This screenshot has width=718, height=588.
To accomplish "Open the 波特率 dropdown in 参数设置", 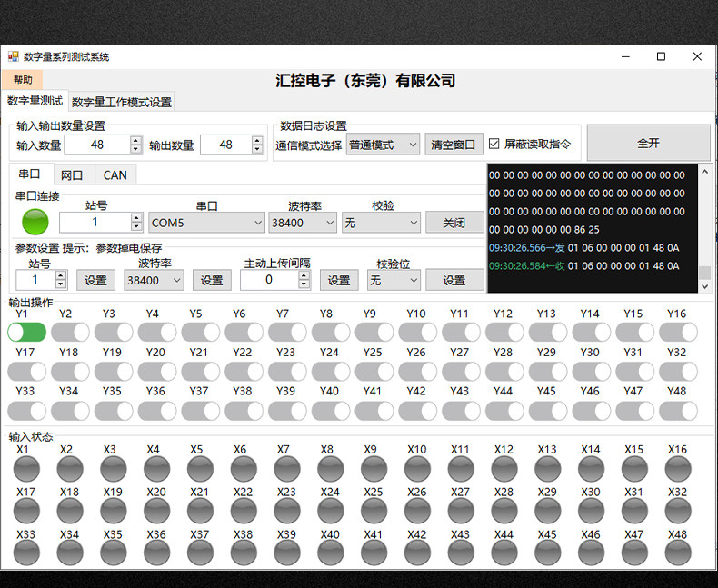I will tap(154, 280).
